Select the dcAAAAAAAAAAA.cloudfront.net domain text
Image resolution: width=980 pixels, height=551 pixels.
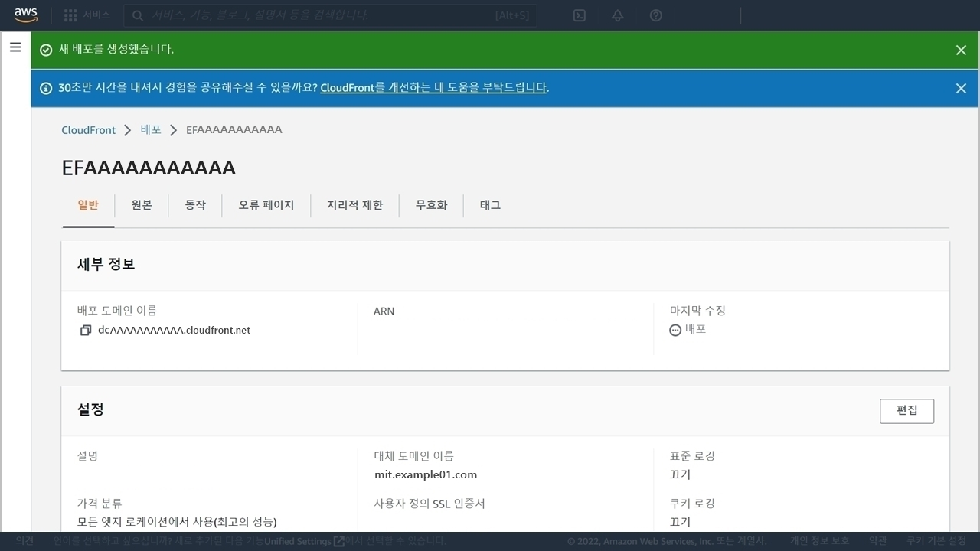(174, 331)
